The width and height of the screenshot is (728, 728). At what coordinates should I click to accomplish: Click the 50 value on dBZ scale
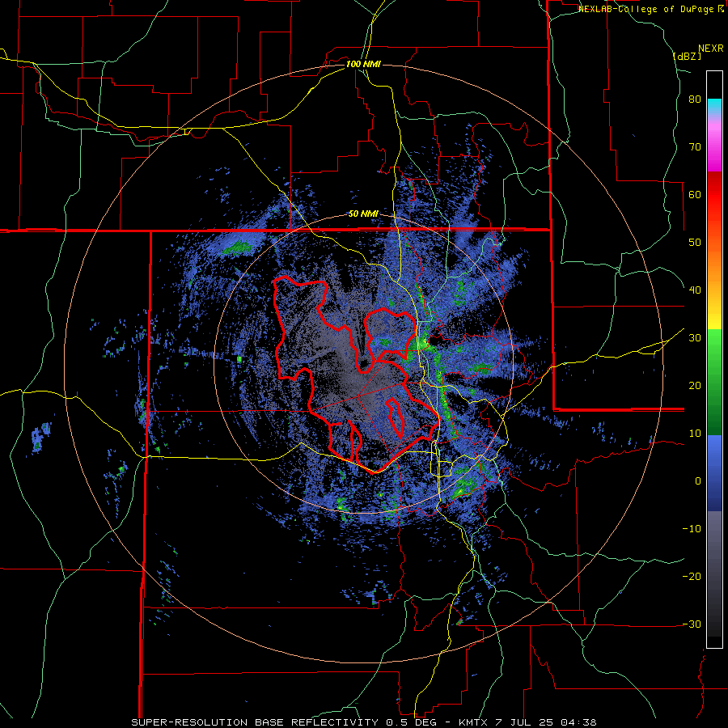pos(695,243)
